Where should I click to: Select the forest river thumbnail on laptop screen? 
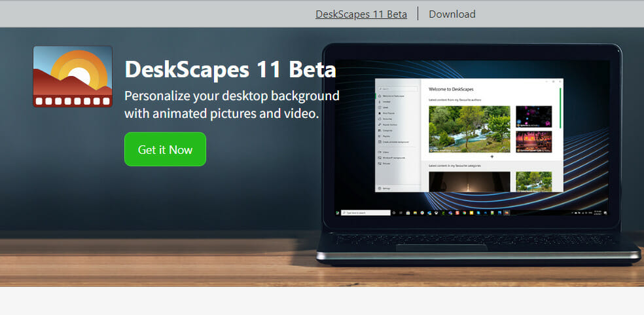pyautogui.click(x=469, y=129)
